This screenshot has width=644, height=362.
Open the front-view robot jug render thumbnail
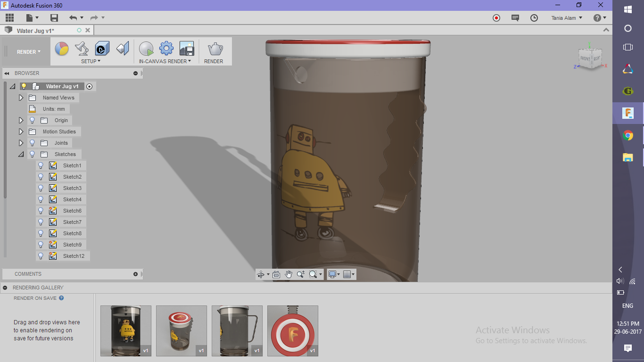(x=126, y=331)
